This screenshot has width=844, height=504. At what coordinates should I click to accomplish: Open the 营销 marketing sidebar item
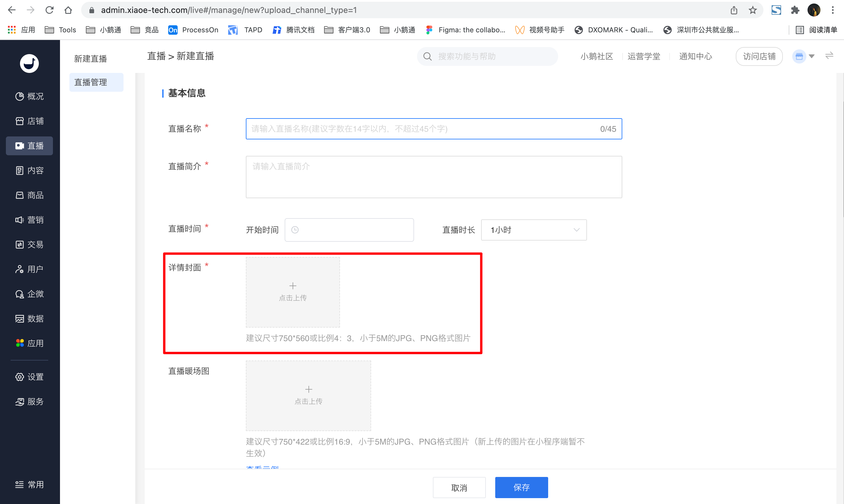click(x=29, y=220)
